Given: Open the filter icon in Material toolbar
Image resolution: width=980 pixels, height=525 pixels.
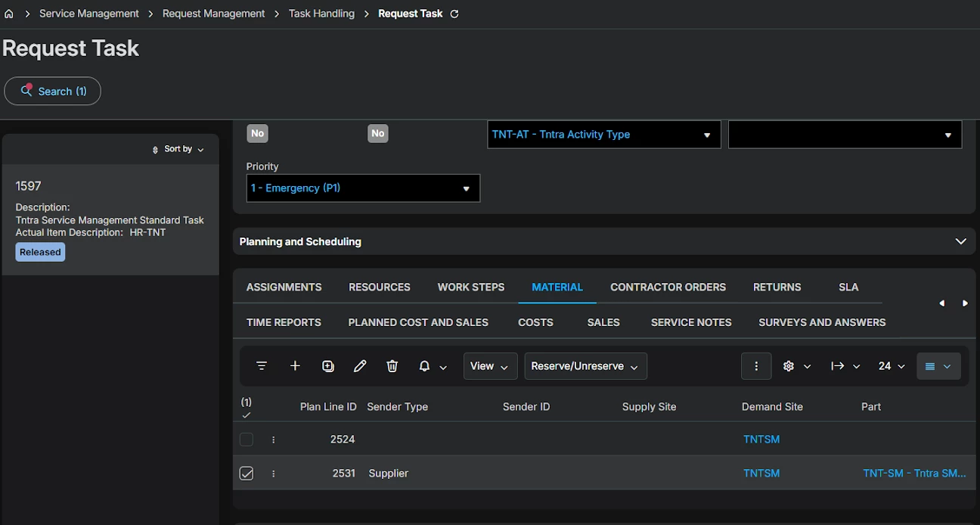Looking at the screenshot, I should pyautogui.click(x=262, y=366).
